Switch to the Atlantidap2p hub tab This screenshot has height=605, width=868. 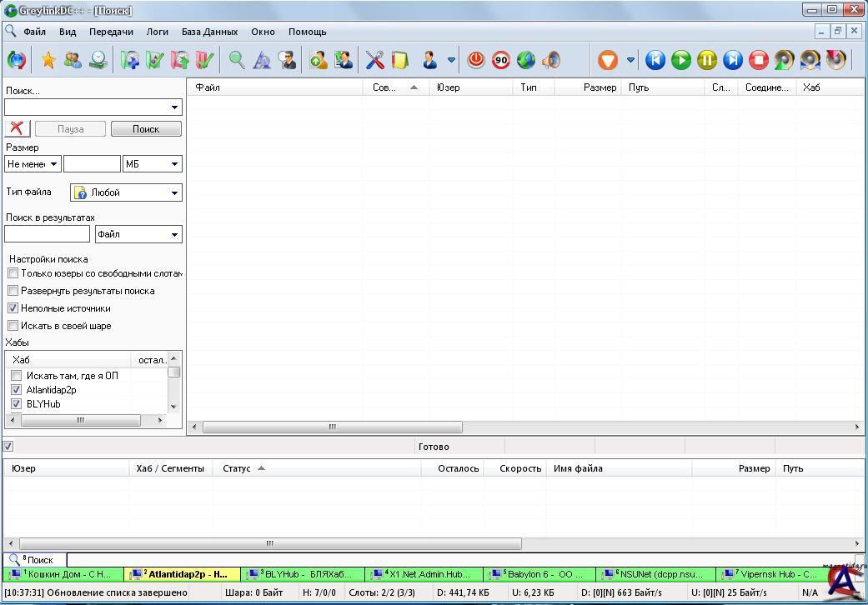pos(182,574)
